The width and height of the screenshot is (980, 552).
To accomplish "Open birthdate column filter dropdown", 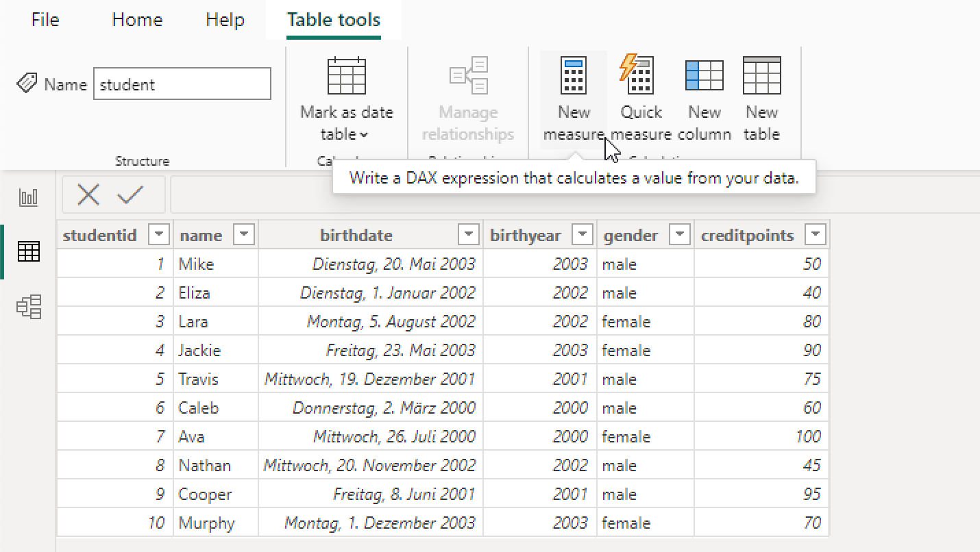I will (x=469, y=235).
